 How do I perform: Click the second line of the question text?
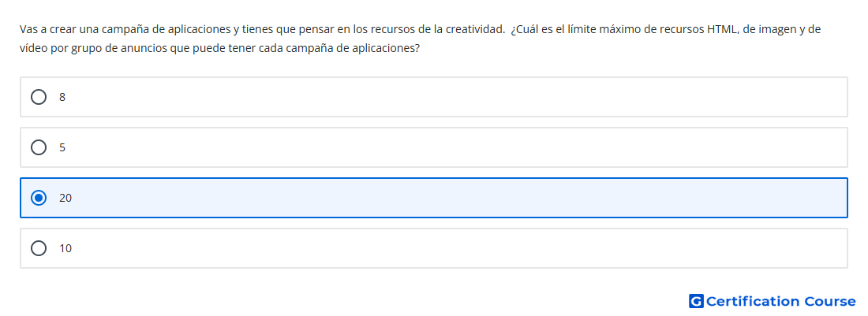(x=220, y=48)
